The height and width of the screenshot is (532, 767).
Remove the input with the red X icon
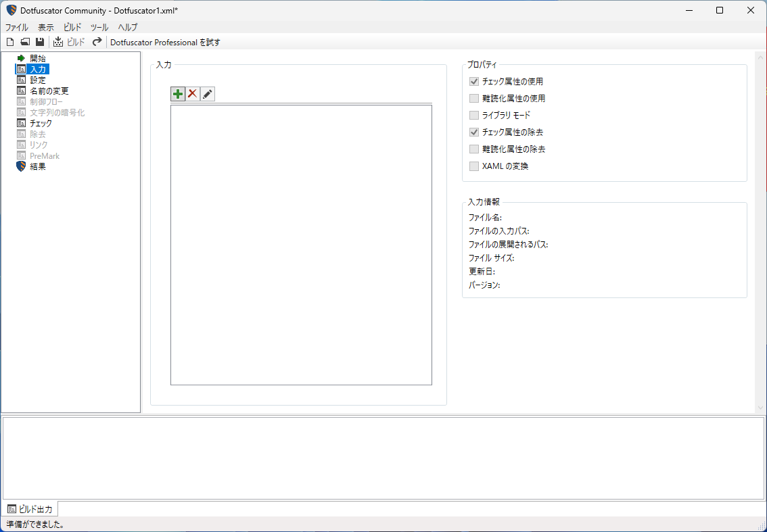[193, 94]
